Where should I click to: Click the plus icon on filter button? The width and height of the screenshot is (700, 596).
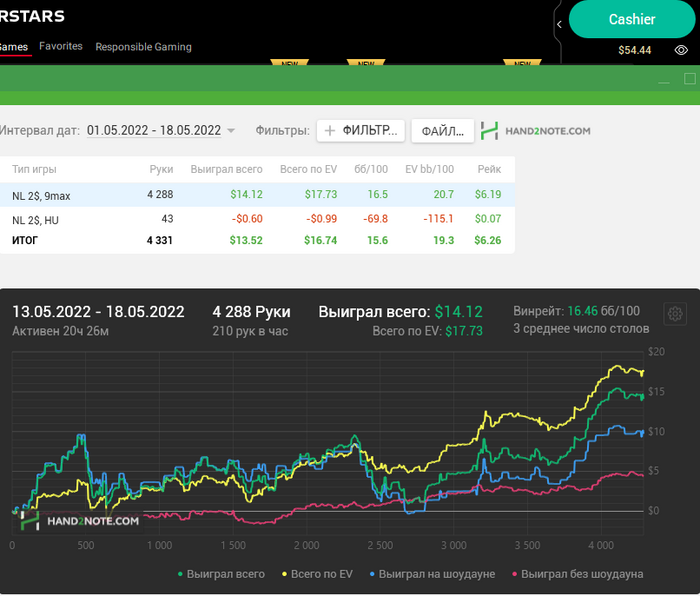click(x=330, y=131)
